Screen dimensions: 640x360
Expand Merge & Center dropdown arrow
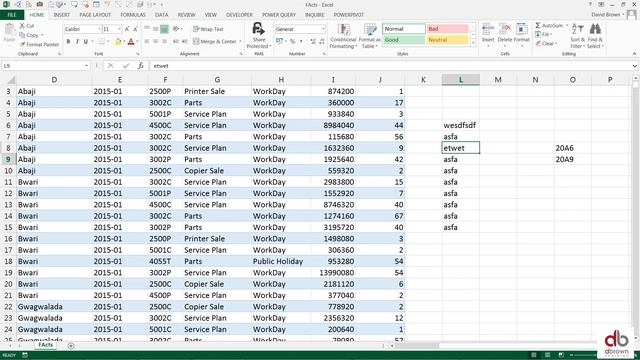(x=240, y=41)
